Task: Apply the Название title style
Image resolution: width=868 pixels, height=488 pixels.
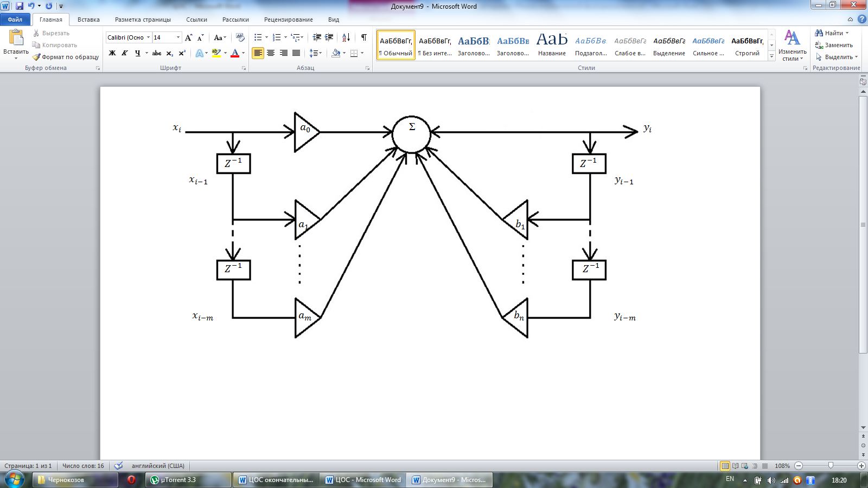Action: coord(552,45)
